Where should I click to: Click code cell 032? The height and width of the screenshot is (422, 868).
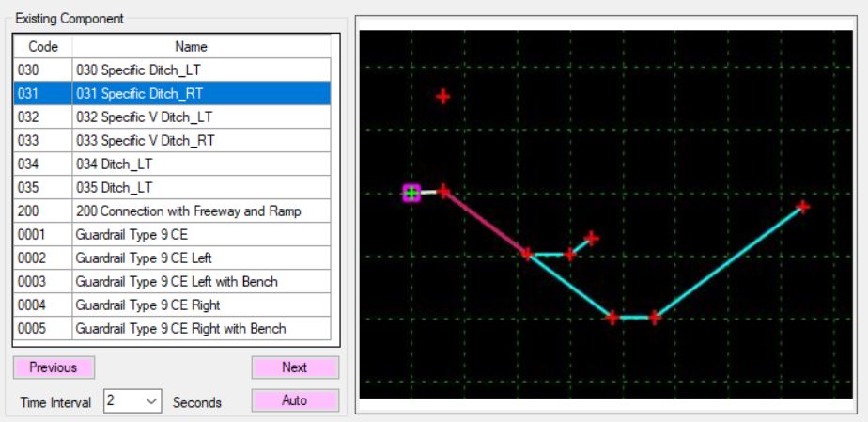[x=43, y=117]
